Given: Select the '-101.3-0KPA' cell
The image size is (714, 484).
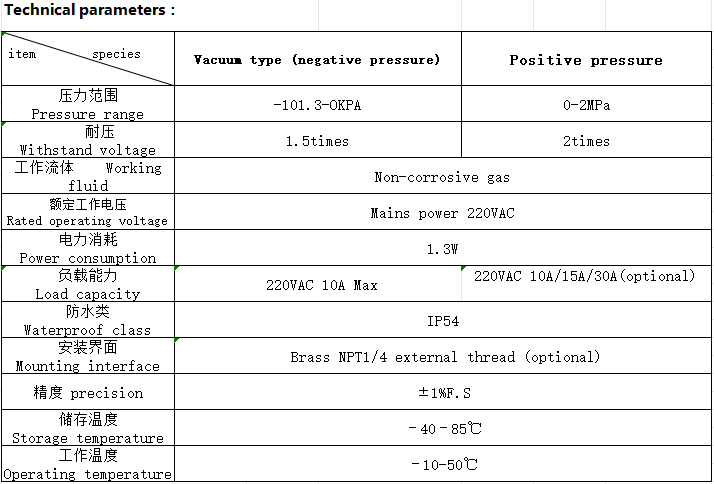Looking at the screenshot, I should (317, 105).
